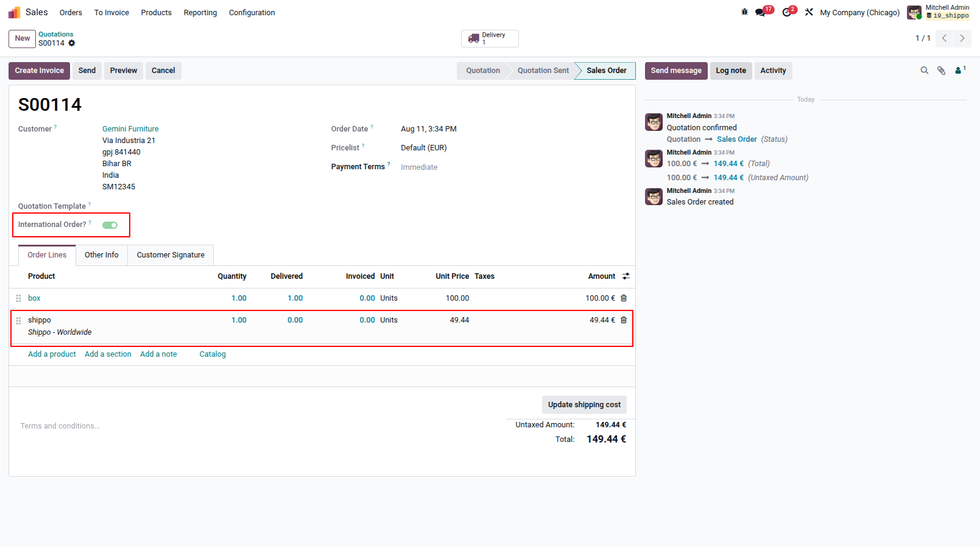Switch to the Other Info tab

(102, 255)
